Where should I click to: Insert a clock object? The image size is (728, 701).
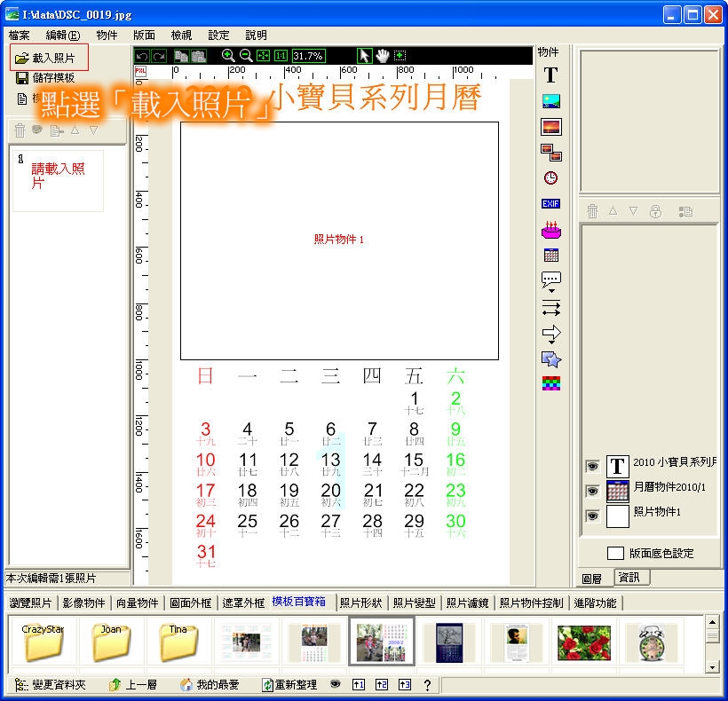click(x=551, y=178)
